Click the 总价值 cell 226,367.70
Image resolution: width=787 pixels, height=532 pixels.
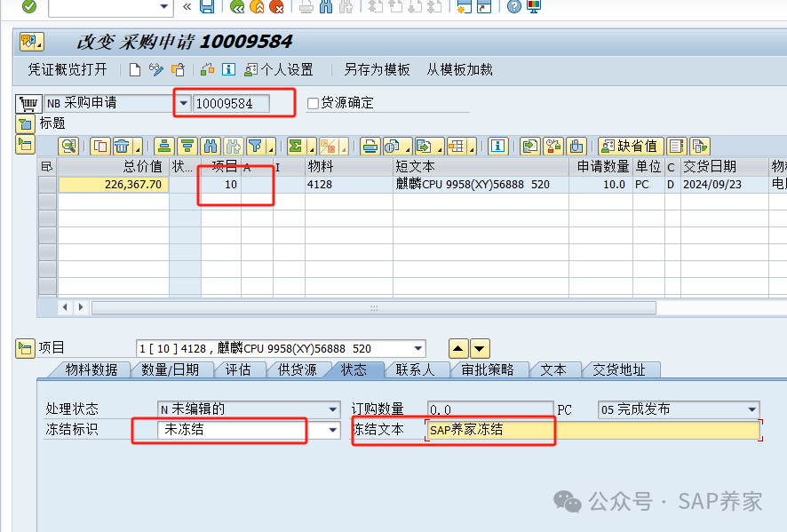[114, 185]
